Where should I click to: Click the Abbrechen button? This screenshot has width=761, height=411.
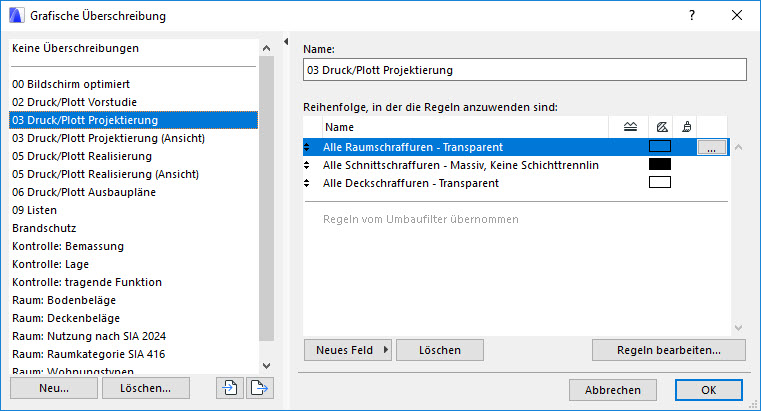[612, 390]
